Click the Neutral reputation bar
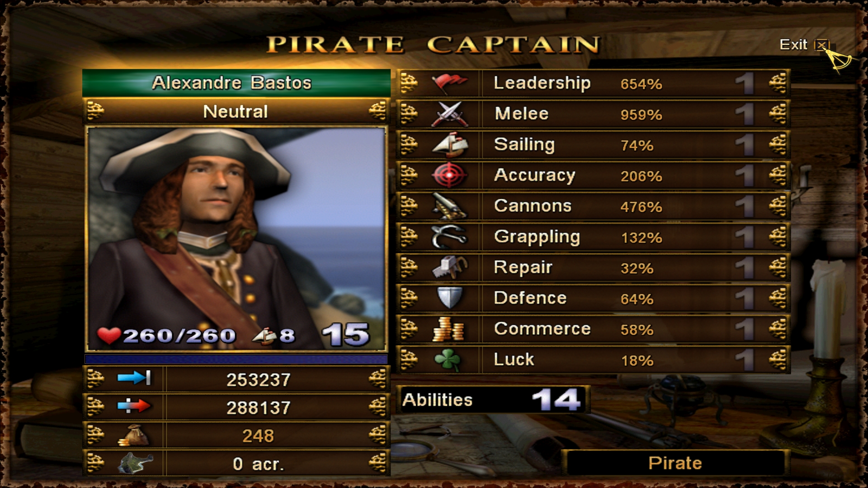 (236, 111)
